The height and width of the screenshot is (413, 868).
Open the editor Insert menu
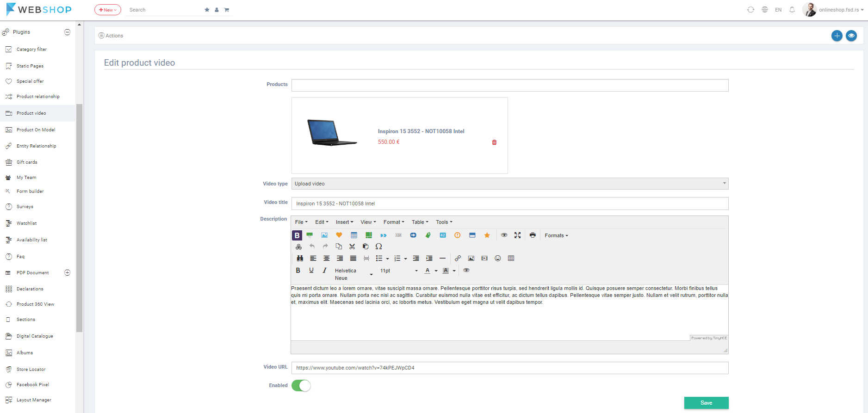[344, 222]
